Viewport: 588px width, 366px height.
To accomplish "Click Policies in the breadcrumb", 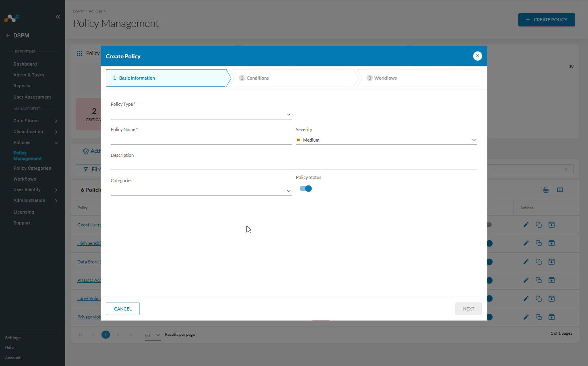I will (95, 11).
